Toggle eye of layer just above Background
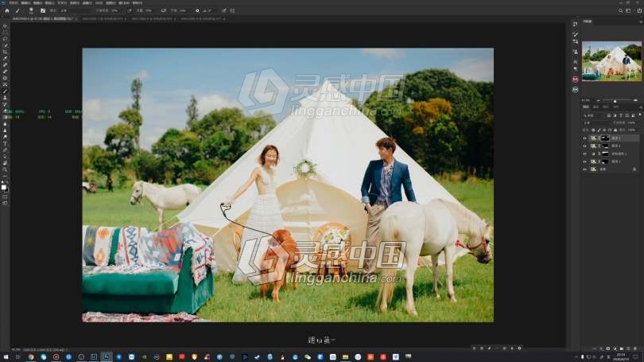The width and height of the screenshot is (644, 362). pos(584,162)
